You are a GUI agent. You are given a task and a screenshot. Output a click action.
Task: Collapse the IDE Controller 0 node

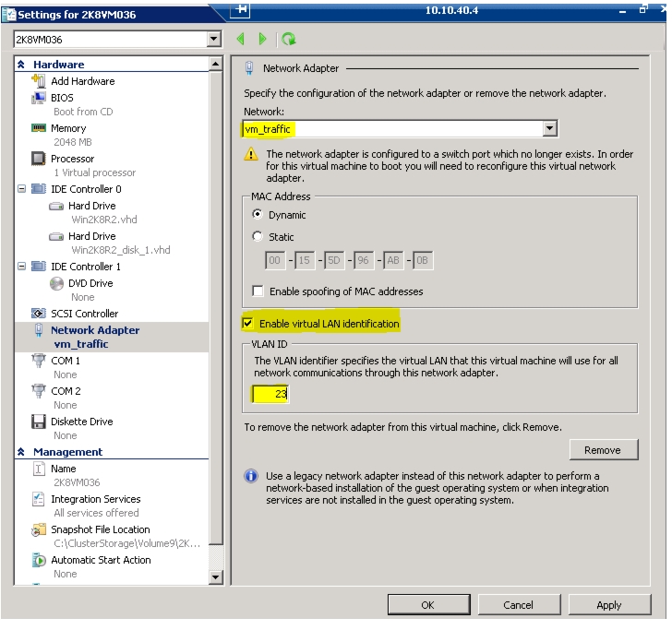(21, 188)
